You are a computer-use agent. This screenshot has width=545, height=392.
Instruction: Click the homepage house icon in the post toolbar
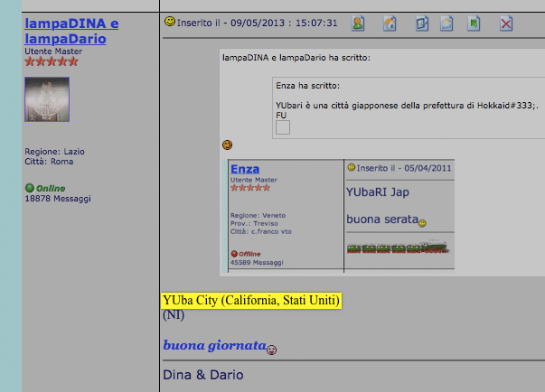tap(390, 23)
